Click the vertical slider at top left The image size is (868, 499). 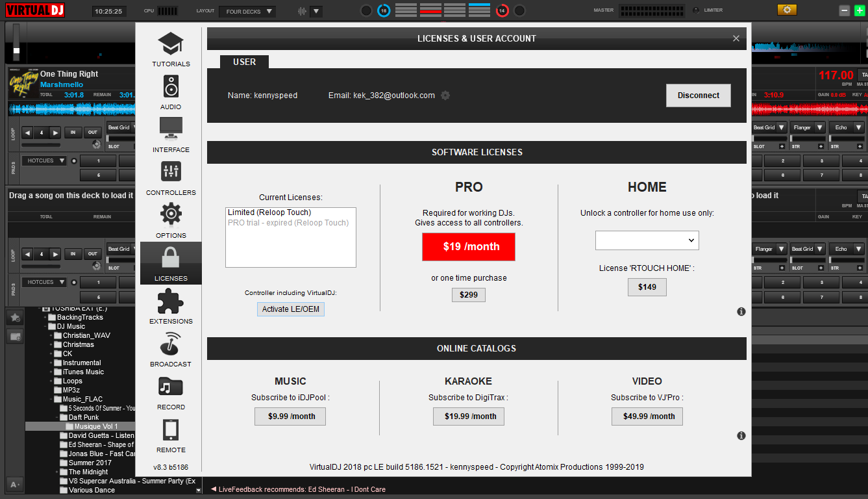click(x=16, y=43)
